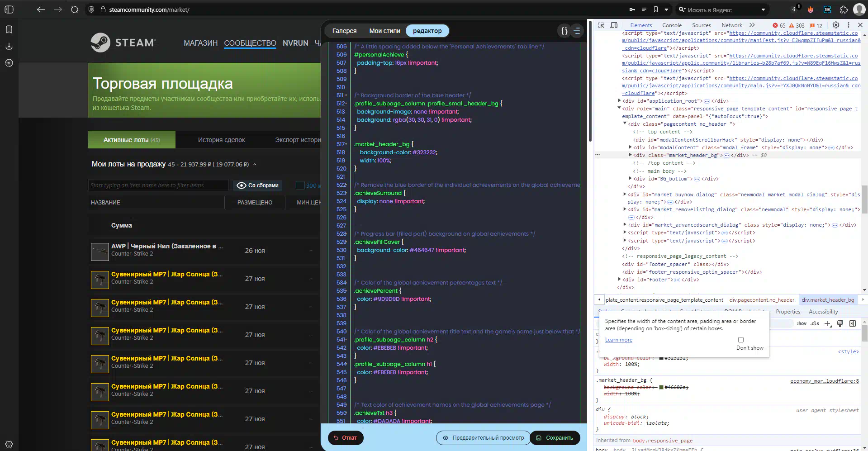
Task: Open the "Галерея" tab in style editor
Action: click(x=344, y=31)
